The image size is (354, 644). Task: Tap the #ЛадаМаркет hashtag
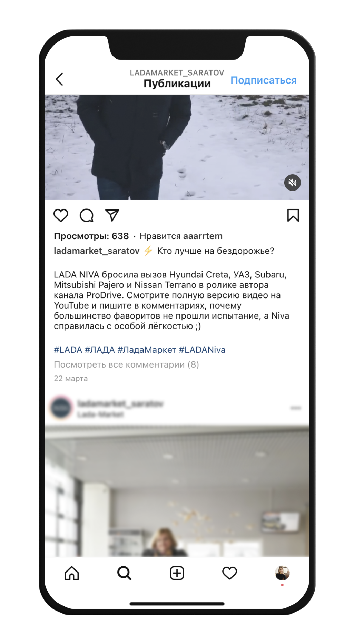(x=147, y=350)
